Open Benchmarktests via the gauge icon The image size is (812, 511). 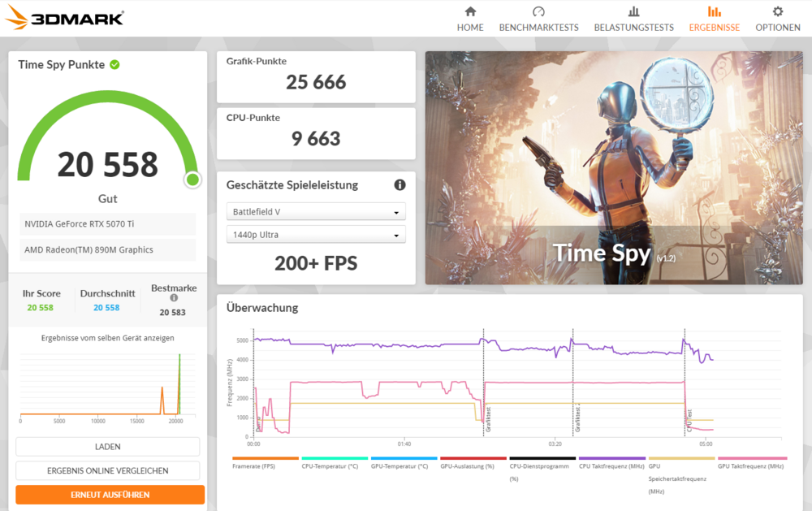coord(538,12)
